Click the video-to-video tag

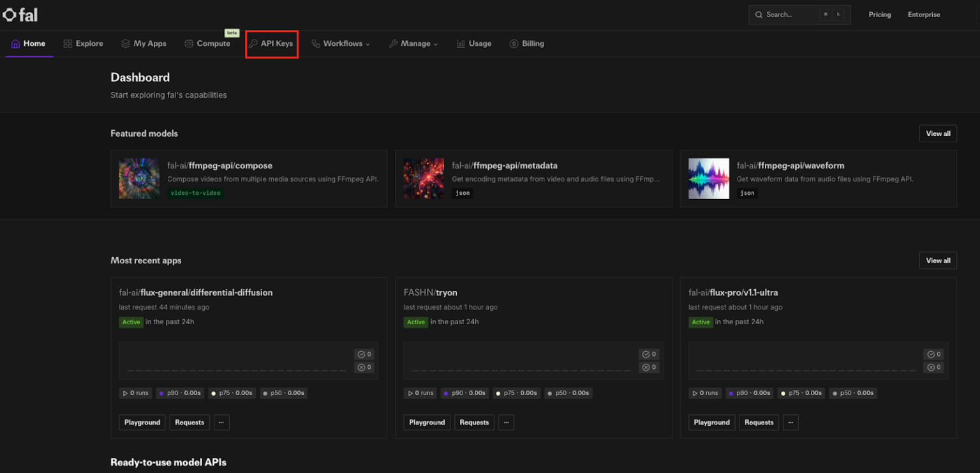[195, 193]
